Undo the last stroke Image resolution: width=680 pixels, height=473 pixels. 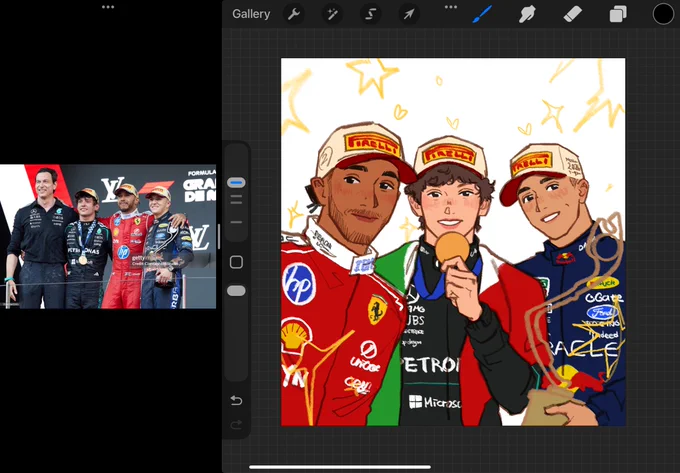(x=236, y=400)
